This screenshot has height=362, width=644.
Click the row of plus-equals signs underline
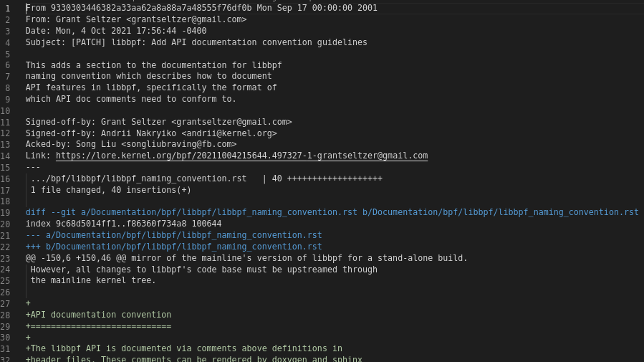[x=99, y=326]
